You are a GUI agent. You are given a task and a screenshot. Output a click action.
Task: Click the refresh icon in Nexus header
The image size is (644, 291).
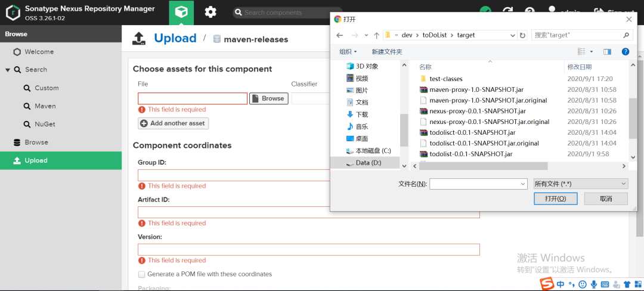click(507, 12)
